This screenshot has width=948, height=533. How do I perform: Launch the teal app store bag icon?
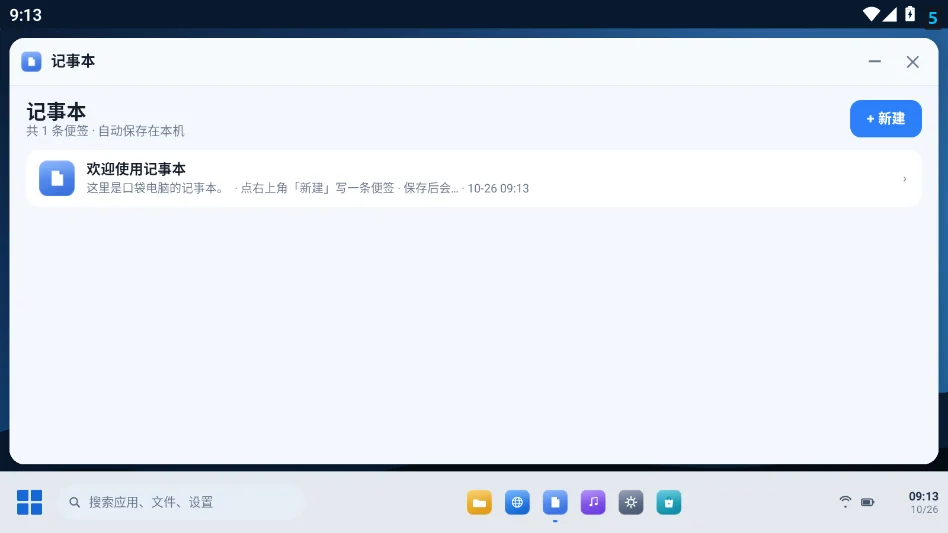coord(669,502)
